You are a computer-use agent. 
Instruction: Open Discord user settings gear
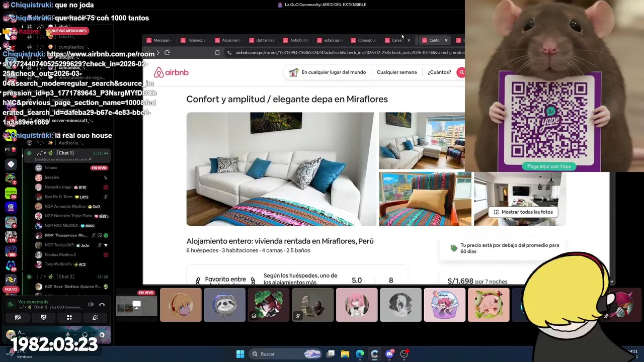pyautogui.click(x=102, y=335)
